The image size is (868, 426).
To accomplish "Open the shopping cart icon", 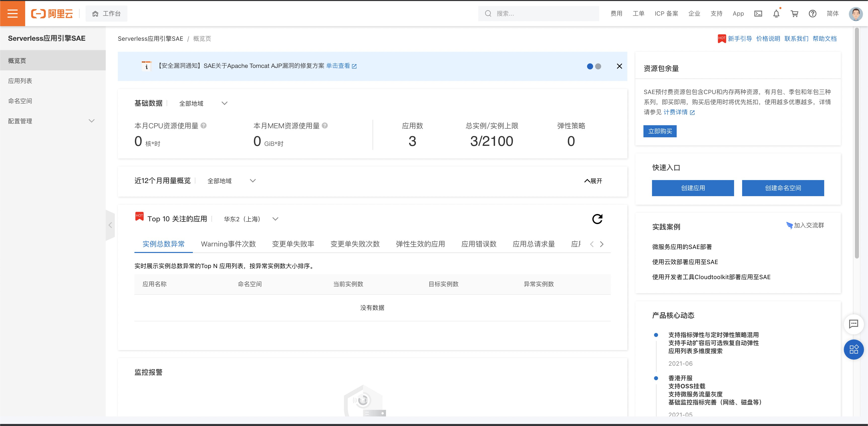I will tap(794, 14).
